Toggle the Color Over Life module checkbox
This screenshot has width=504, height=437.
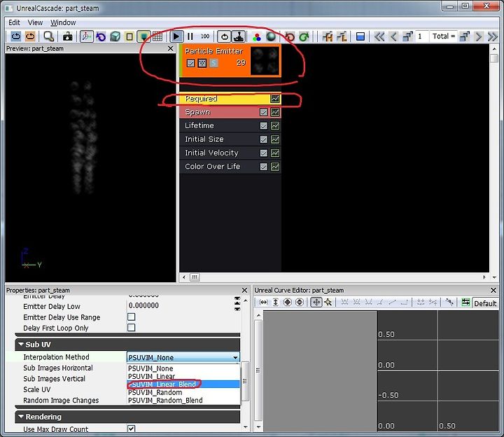pos(264,167)
